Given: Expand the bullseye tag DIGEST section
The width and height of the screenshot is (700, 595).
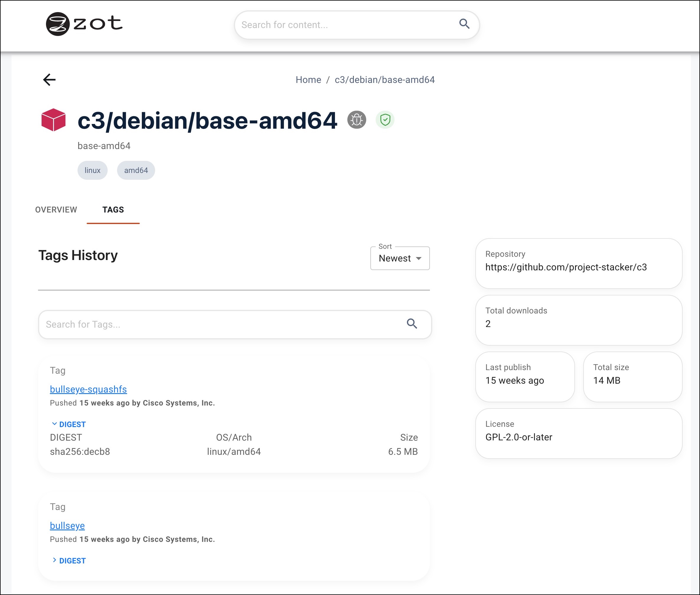Looking at the screenshot, I should click(69, 560).
